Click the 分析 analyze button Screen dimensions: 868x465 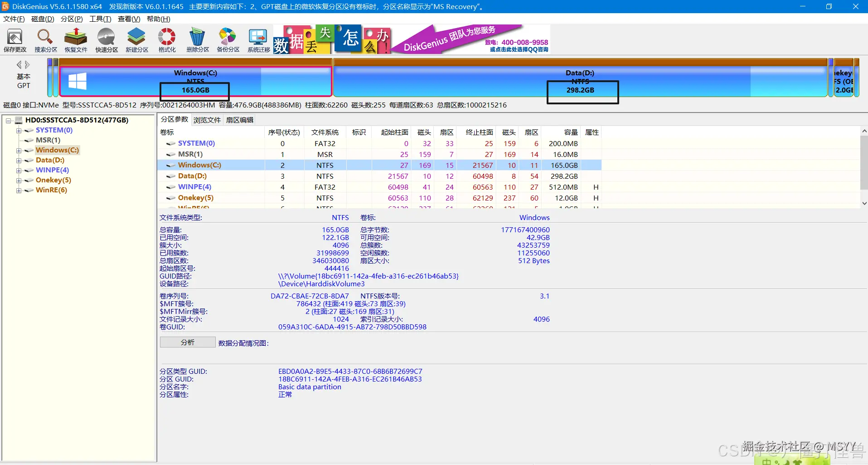188,343
